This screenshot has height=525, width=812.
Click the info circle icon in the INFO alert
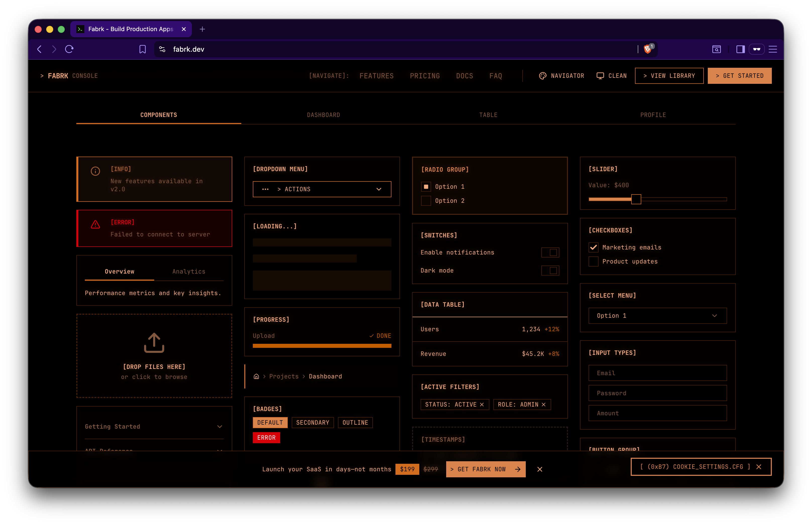(95, 171)
